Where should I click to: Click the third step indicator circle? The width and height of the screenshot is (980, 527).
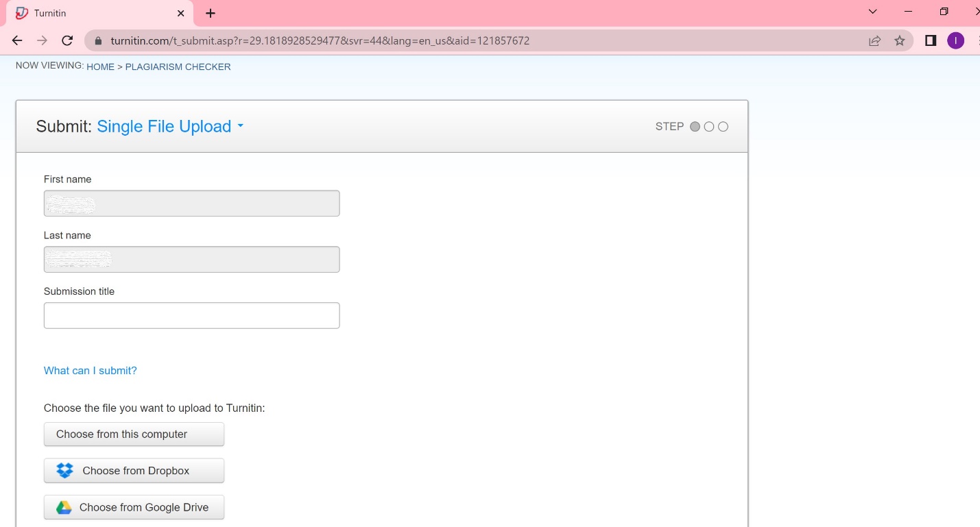723,127
